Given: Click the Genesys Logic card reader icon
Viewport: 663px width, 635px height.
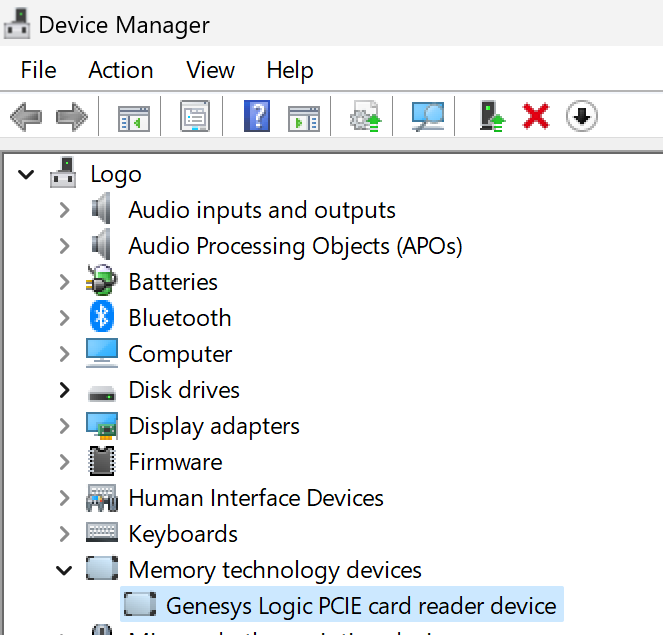Looking at the screenshot, I should tap(140, 604).
